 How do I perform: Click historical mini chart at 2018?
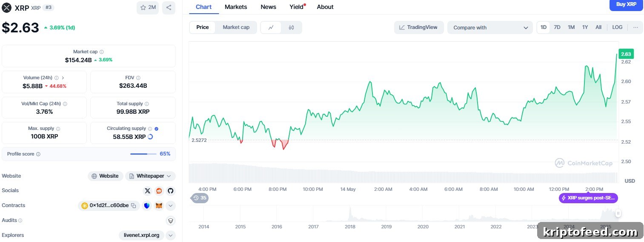350,214
